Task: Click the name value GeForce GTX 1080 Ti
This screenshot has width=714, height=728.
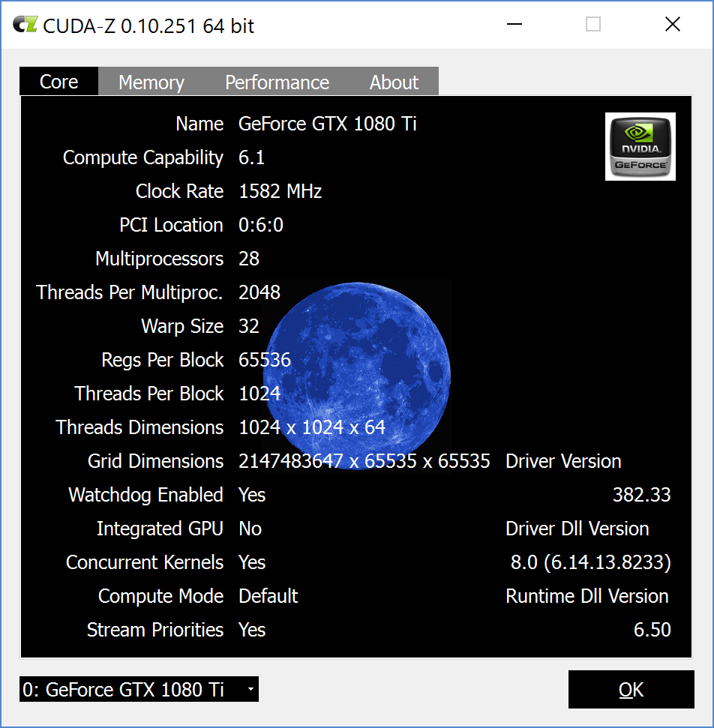Action: click(328, 124)
